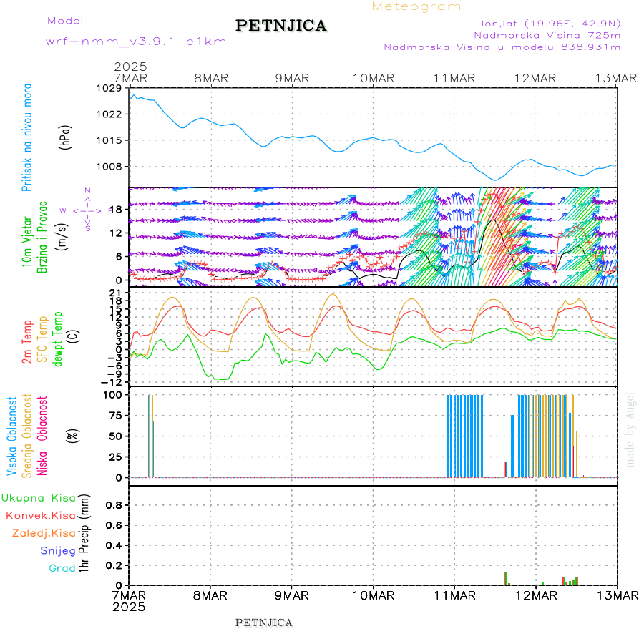The image size is (644, 644).
Task: Click the 1008 pressure tick label
Action: 109,167
